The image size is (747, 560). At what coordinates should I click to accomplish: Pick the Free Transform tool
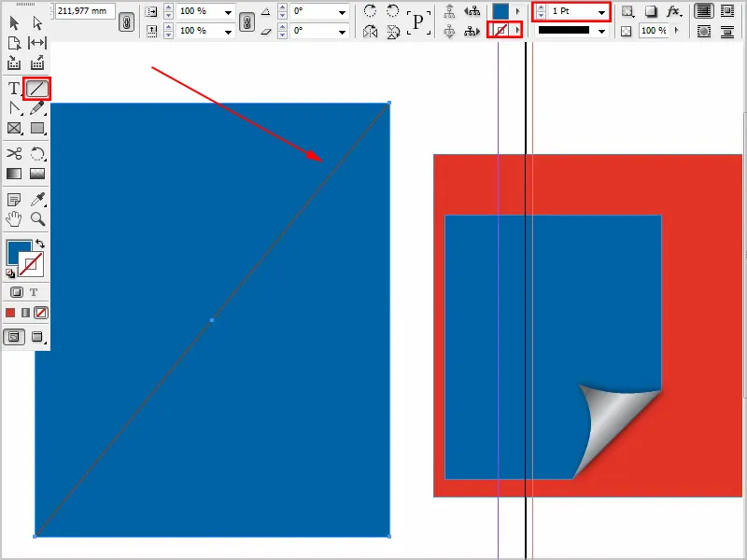pyautogui.click(x=37, y=153)
